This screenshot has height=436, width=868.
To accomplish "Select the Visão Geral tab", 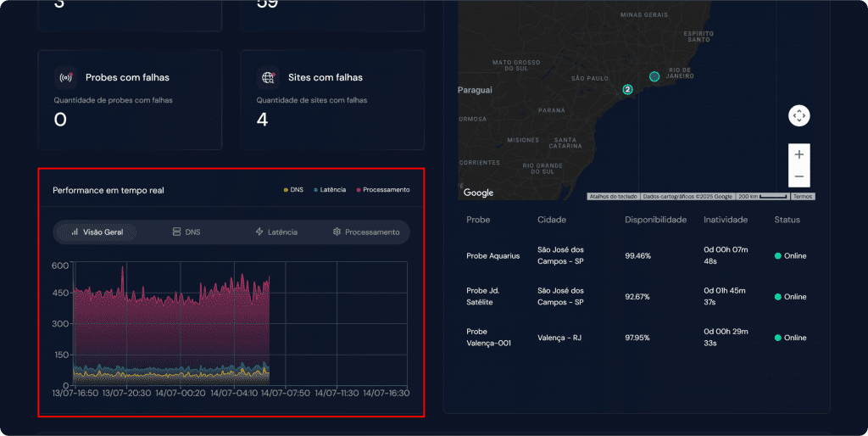I will pos(97,232).
